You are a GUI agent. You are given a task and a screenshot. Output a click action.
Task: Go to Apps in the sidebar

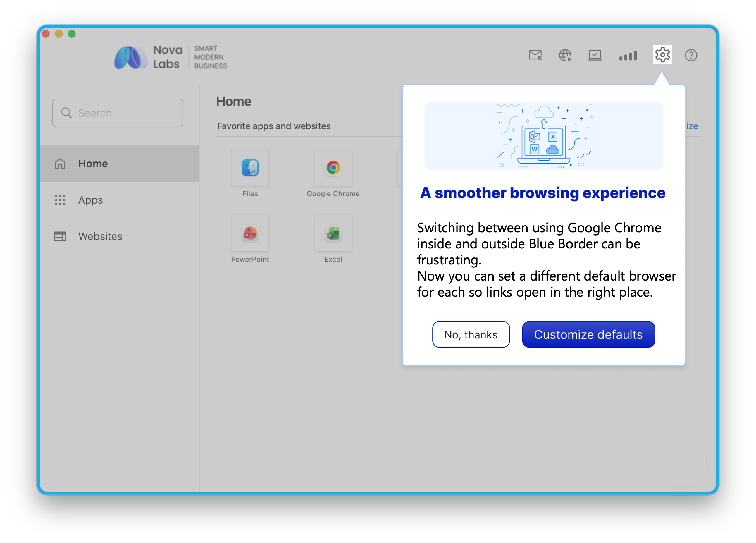coord(119,200)
